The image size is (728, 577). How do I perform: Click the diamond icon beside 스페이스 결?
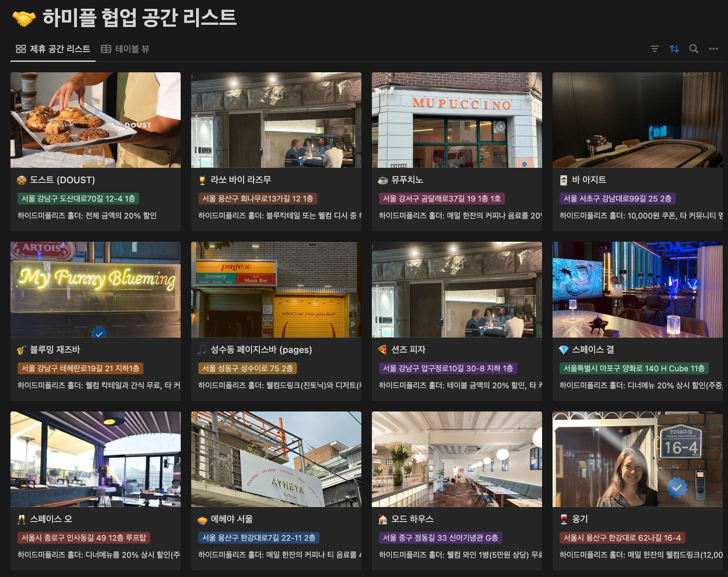click(563, 350)
